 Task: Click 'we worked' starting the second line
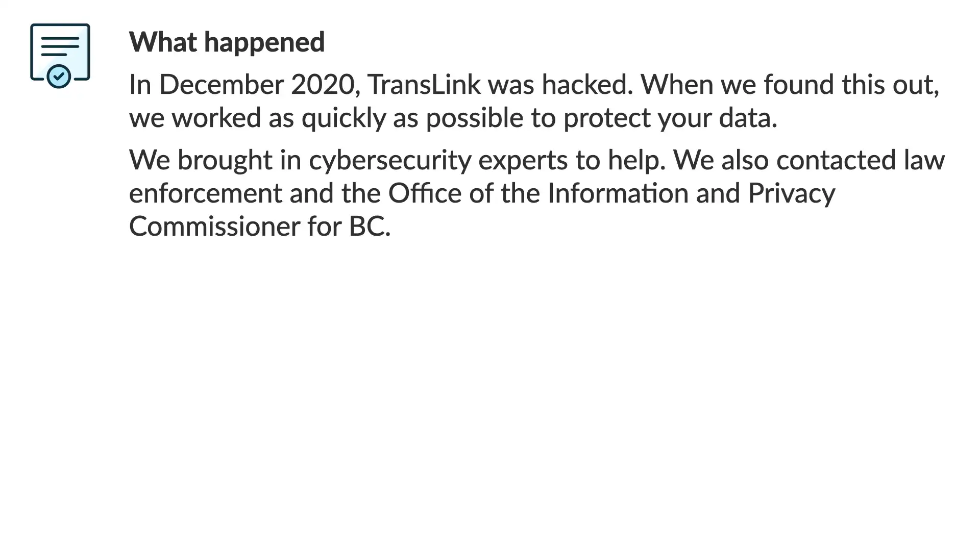point(195,118)
